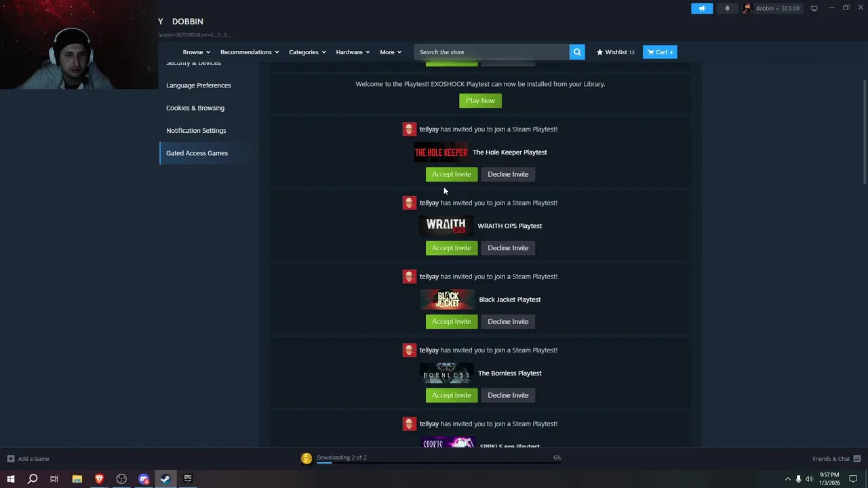Click the shopping cart icon
Viewport: 868px width, 488px height.
[x=650, y=52]
